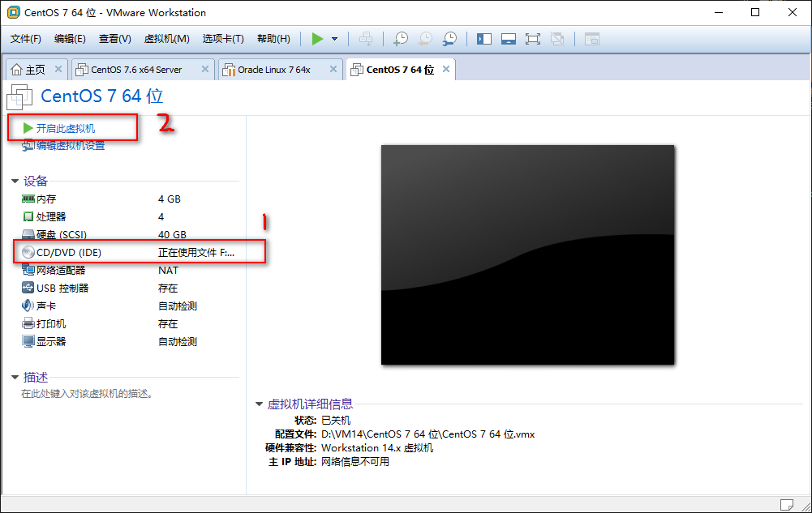Collapse the 虚拟机详细信息 section

(259, 404)
